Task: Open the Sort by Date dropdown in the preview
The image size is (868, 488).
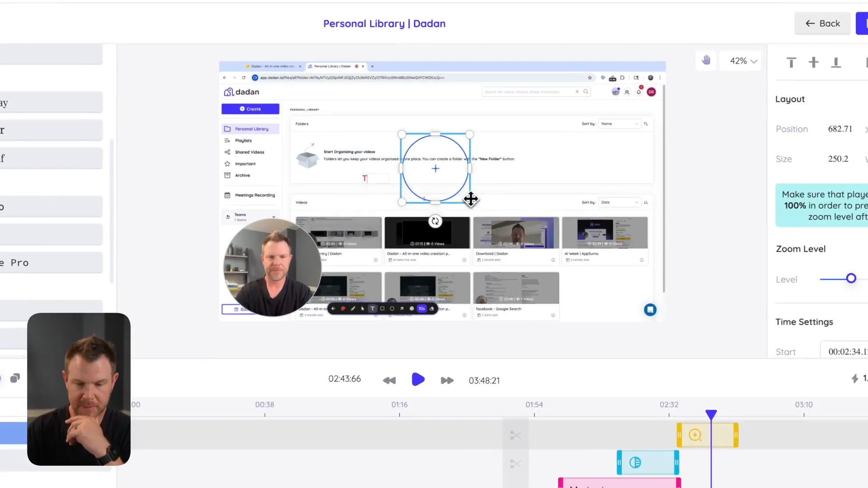Action: (619, 202)
